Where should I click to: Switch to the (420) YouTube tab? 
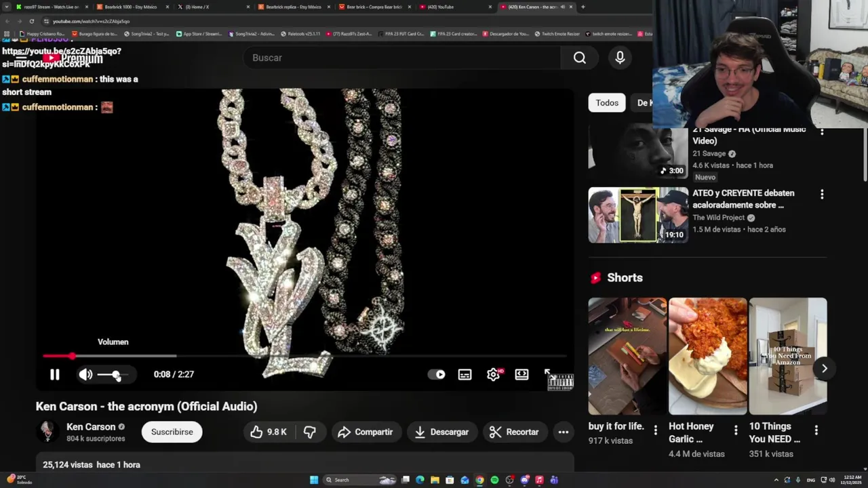(x=454, y=7)
